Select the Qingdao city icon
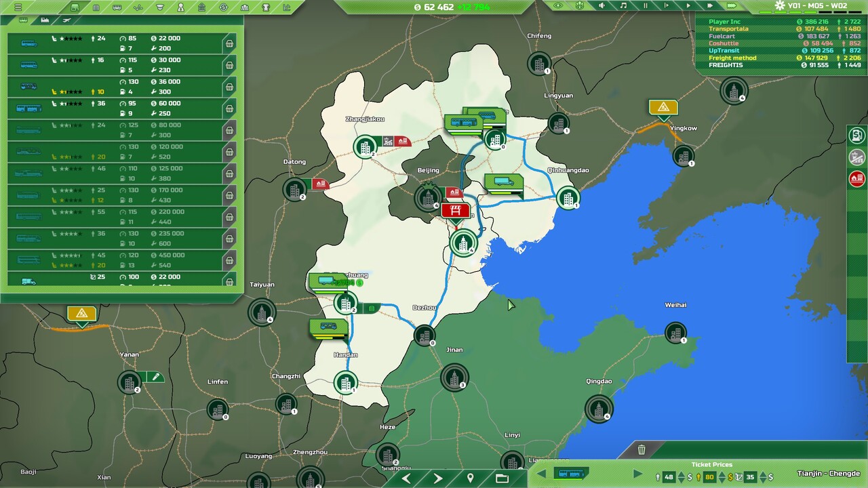This screenshot has height=488, width=868. (598, 409)
